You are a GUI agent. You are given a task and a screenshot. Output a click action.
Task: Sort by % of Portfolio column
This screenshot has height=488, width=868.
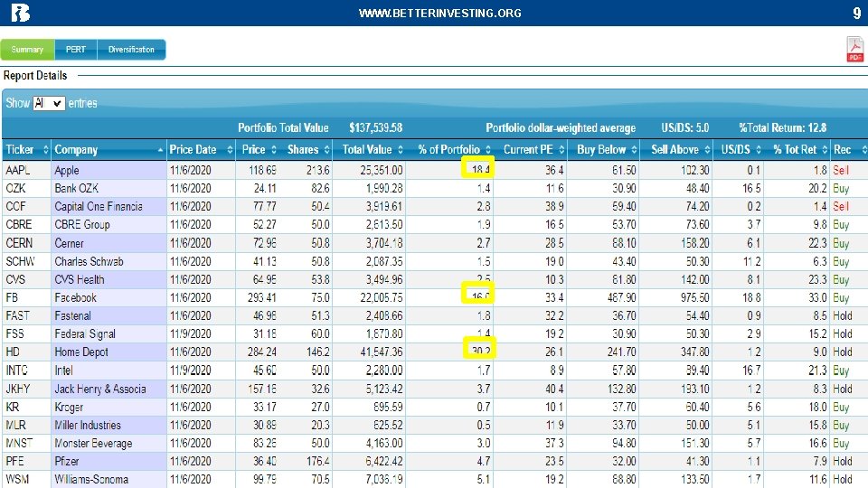coord(450,149)
